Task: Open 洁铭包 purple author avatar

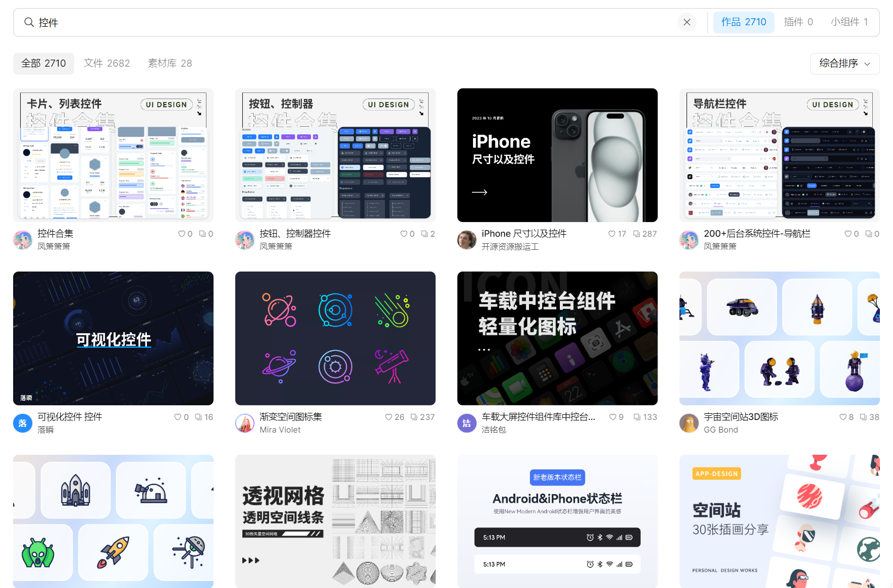Action: click(467, 423)
